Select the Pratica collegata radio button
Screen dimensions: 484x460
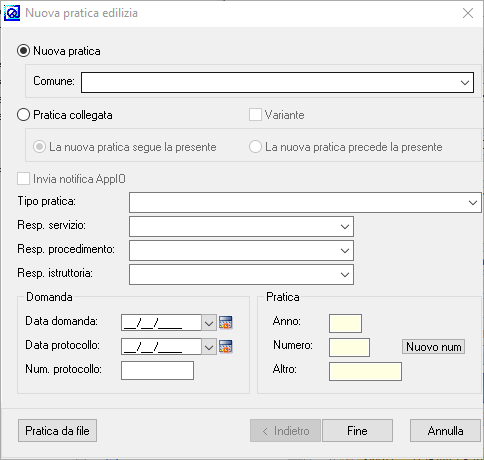(x=23, y=115)
